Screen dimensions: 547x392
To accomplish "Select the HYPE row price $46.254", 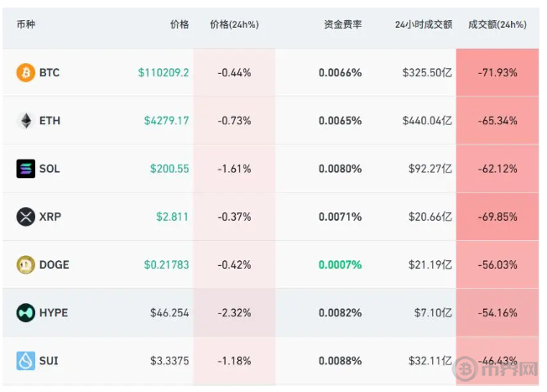I will tap(169, 313).
